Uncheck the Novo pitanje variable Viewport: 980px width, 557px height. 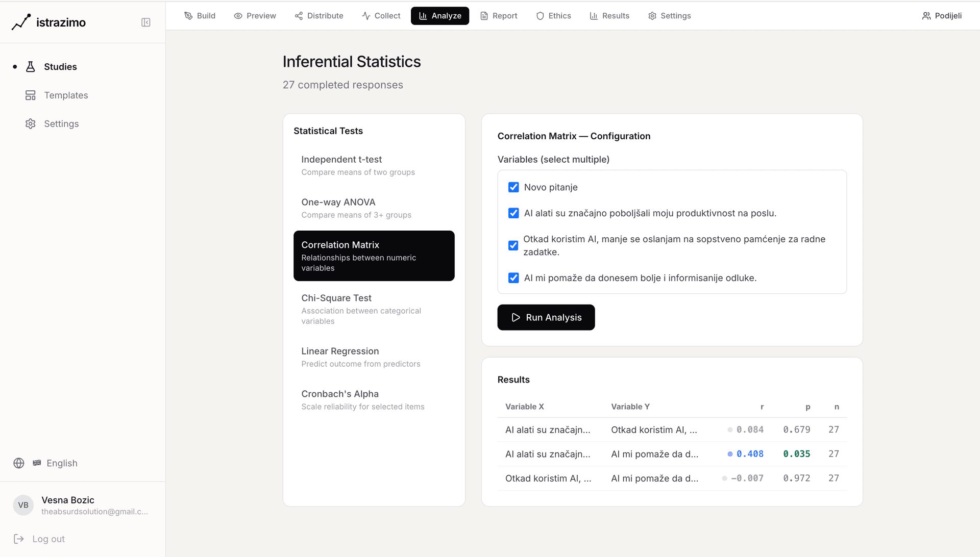click(x=513, y=187)
